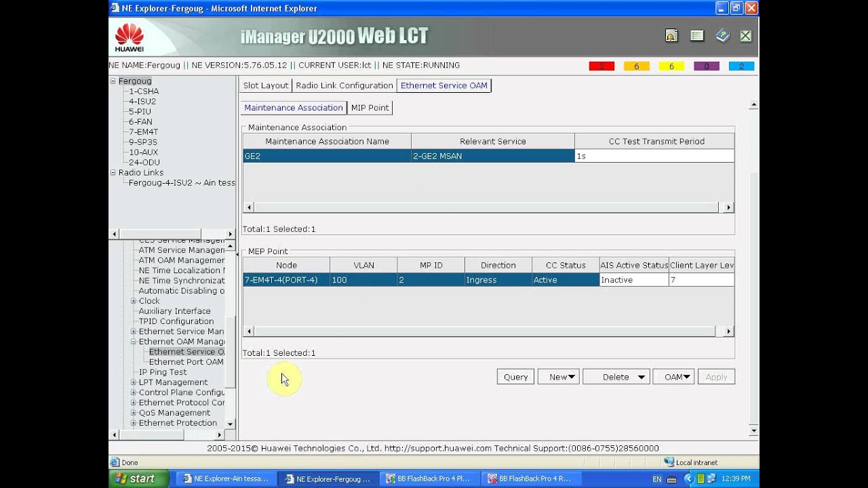Expand the Ethernet Service Management node

click(134, 331)
